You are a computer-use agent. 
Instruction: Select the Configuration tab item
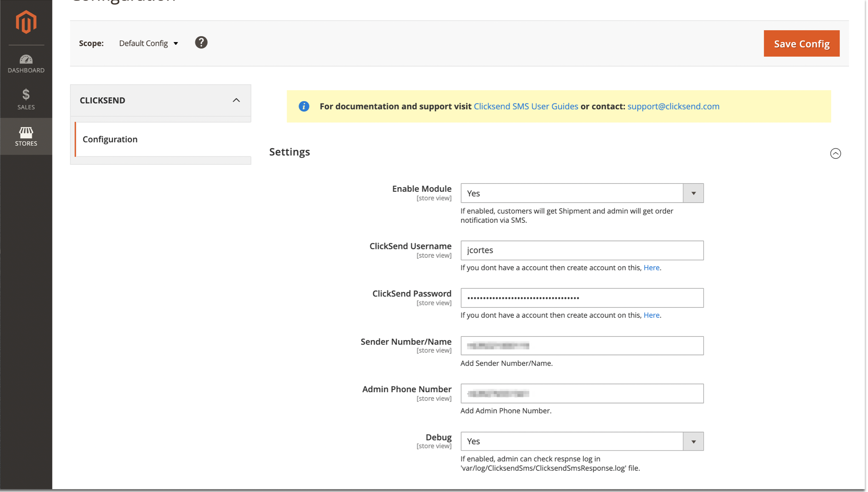tap(163, 139)
